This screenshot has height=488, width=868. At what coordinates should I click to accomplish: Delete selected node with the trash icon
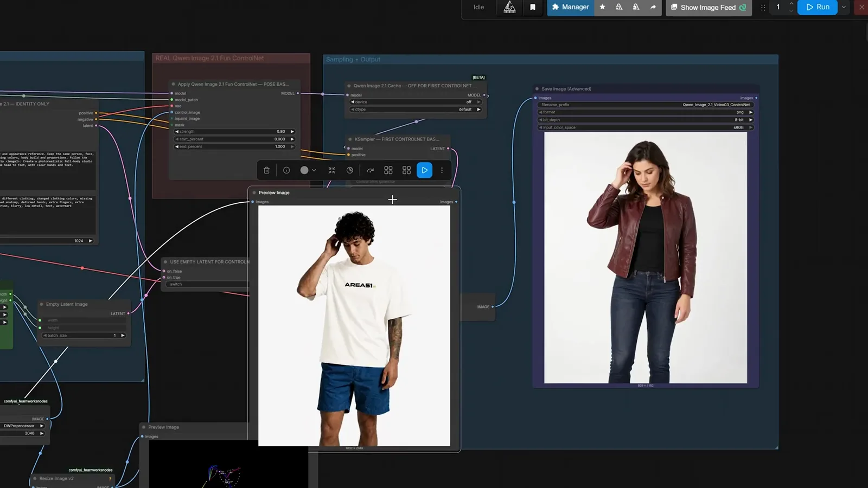(x=266, y=170)
